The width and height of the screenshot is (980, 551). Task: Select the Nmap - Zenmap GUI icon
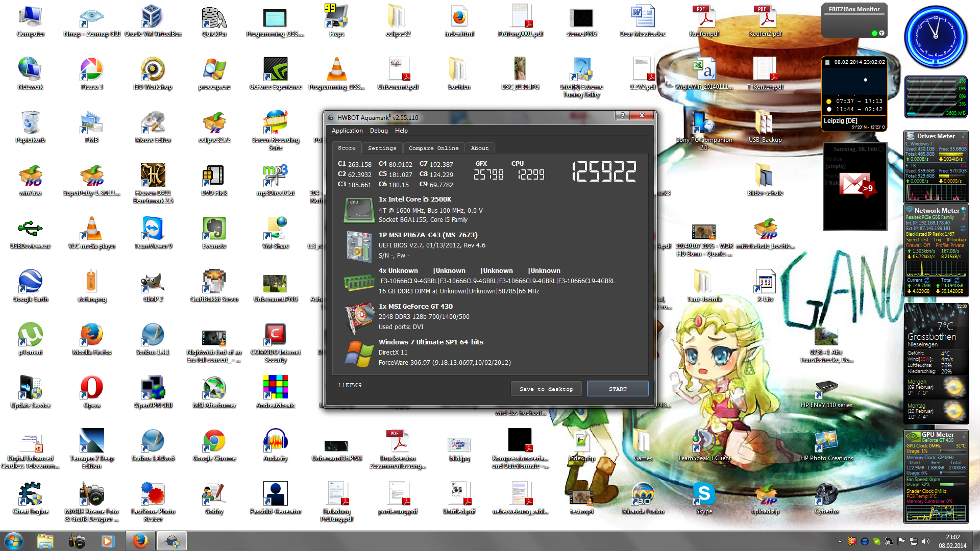[x=92, y=22]
